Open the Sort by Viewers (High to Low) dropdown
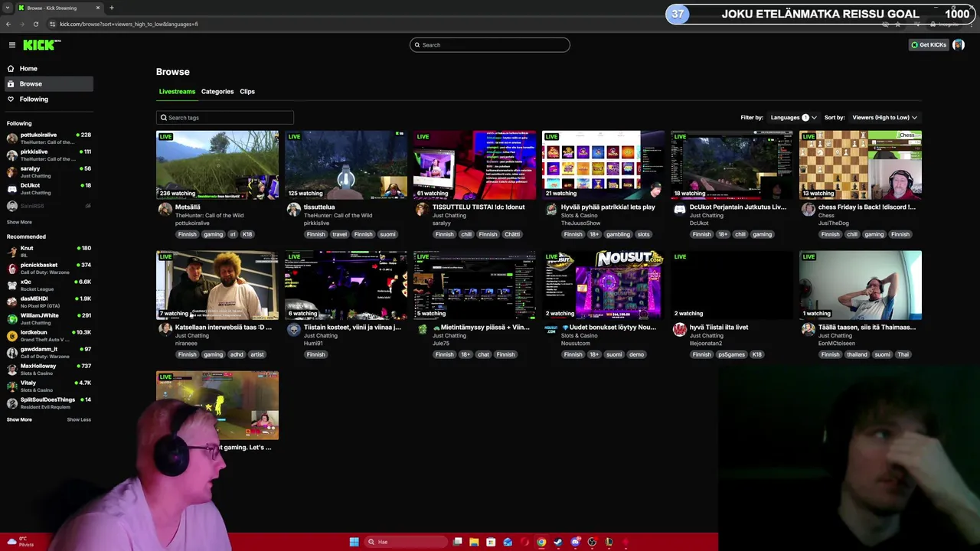This screenshot has height=551, width=980. 884,118
